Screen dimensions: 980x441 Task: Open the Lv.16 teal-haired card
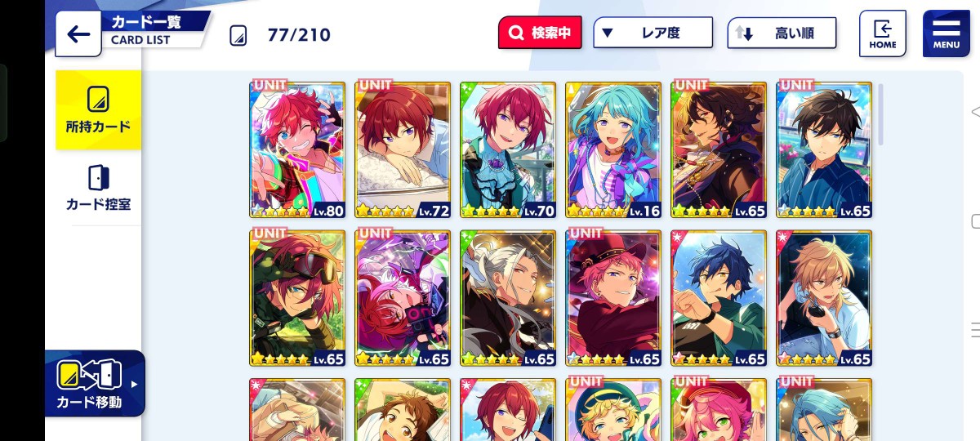tap(613, 150)
